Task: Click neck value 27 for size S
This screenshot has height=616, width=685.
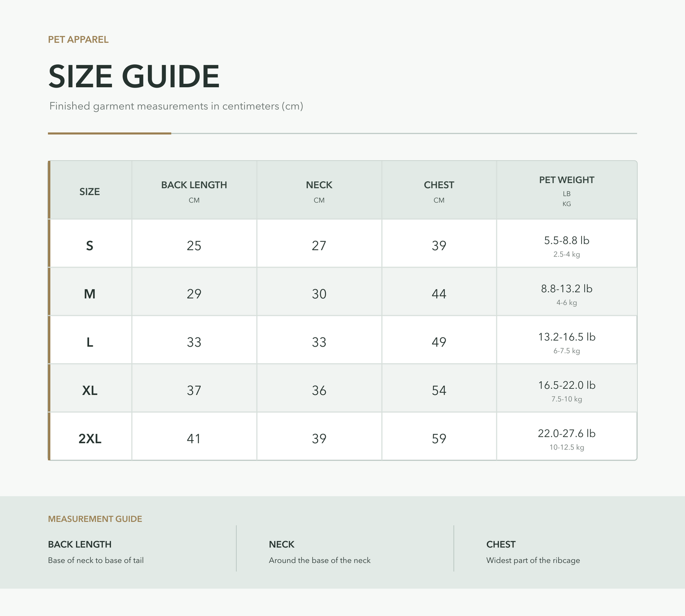Action: (x=319, y=245)
